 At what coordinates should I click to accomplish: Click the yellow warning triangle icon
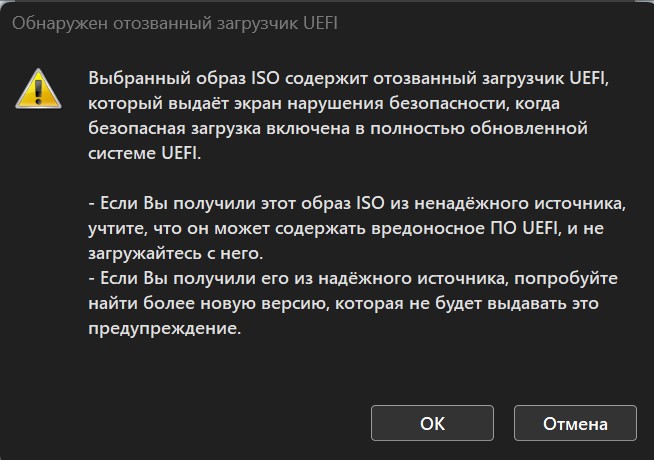(38, 89)
